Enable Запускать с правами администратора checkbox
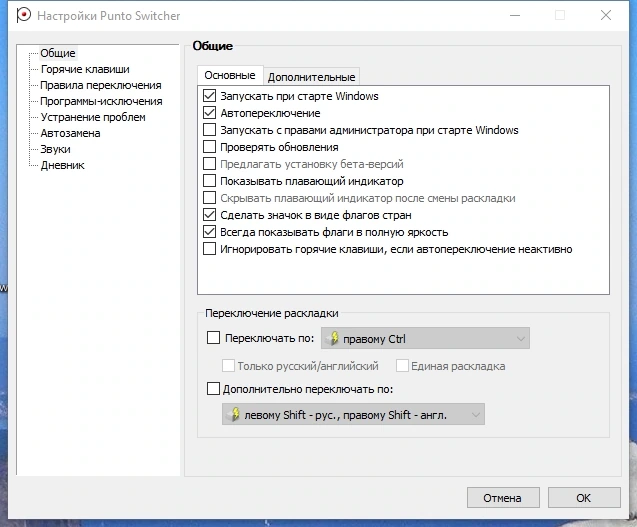The height and width of the screenshot is (527, 637). click(x=209, y=130)
